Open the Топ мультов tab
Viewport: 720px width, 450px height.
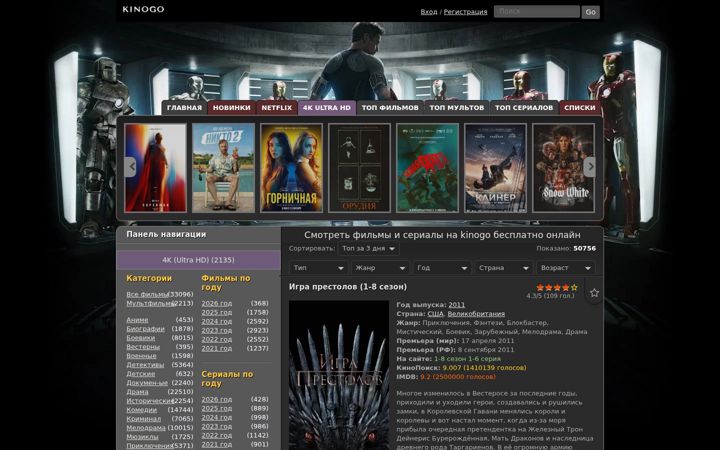(456, 107)
